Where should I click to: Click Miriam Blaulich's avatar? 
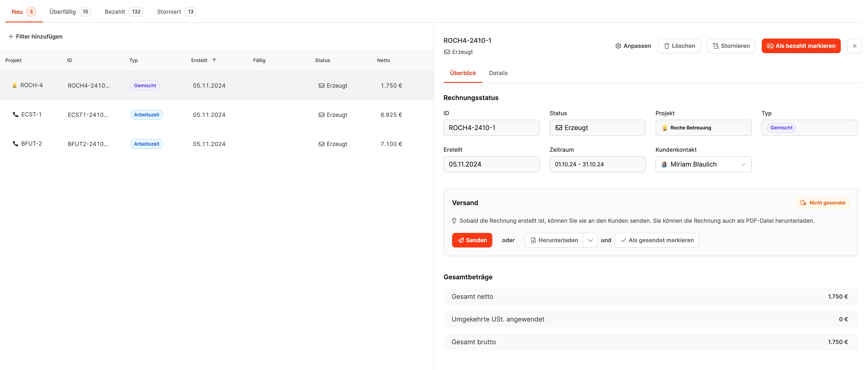pos(664,164)
